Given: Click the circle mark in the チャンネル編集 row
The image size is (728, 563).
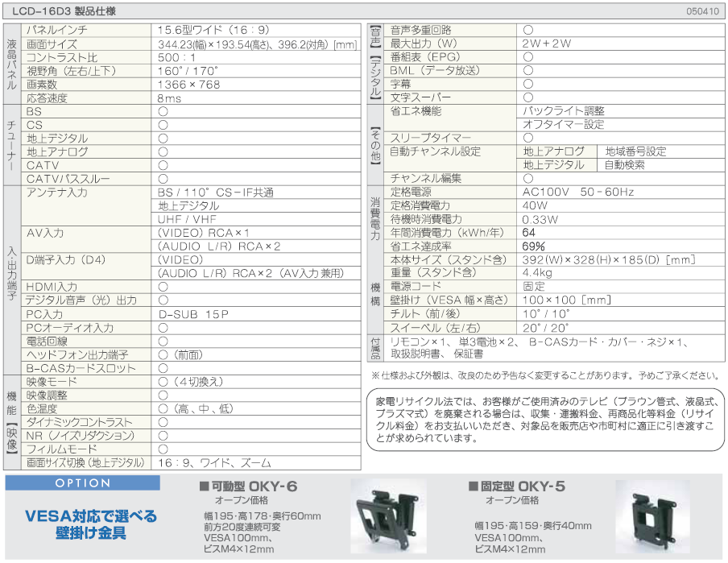Looking at the screenshot, I should click(x=528, y=178).
